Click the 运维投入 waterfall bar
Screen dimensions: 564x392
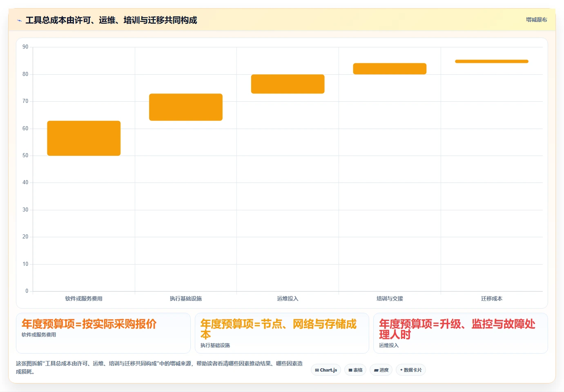coord(288,84)
